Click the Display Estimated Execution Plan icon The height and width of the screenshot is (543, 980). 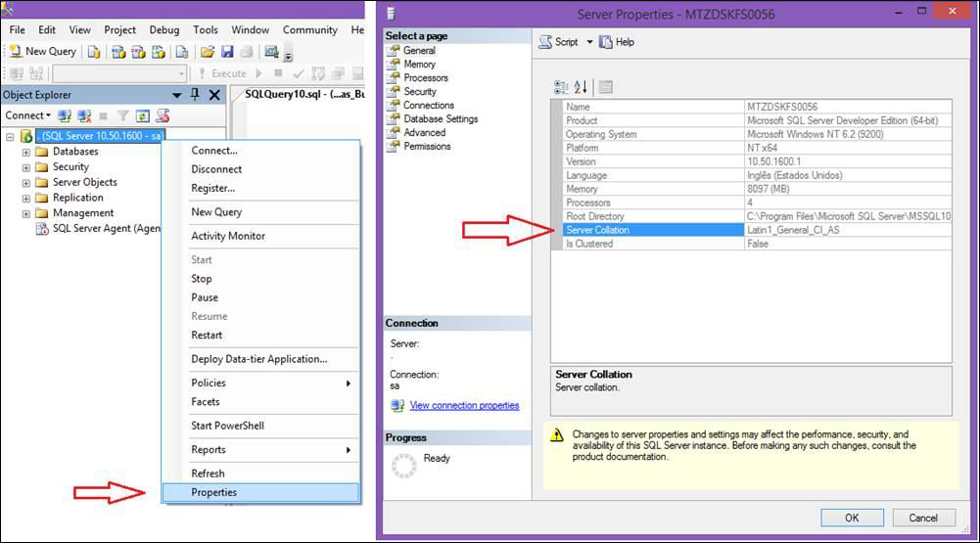pyautogui.click(x=318, y=73)
